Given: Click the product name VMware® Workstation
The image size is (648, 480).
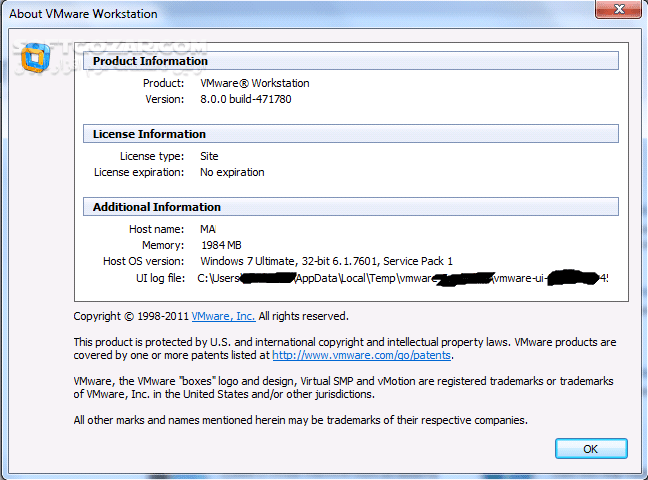Looking at the screenshot, I should 255,83.
